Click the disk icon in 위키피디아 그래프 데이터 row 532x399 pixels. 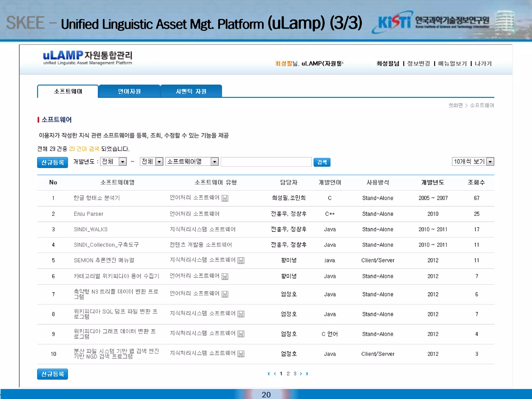tap(241, 334)
